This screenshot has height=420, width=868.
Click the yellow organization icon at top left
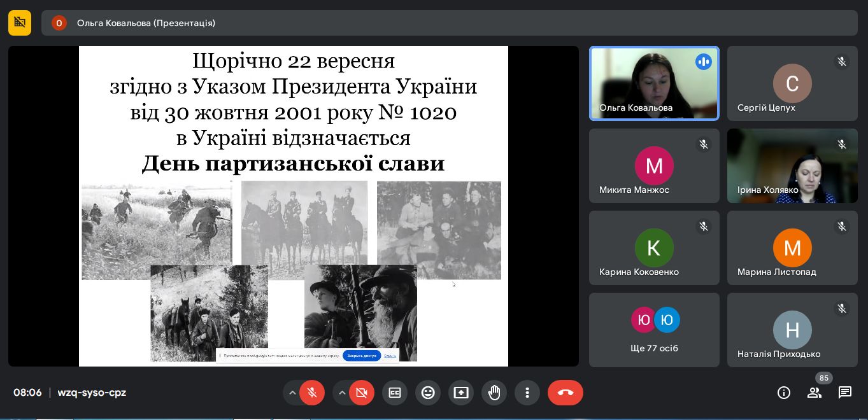(x=20, y=23)
